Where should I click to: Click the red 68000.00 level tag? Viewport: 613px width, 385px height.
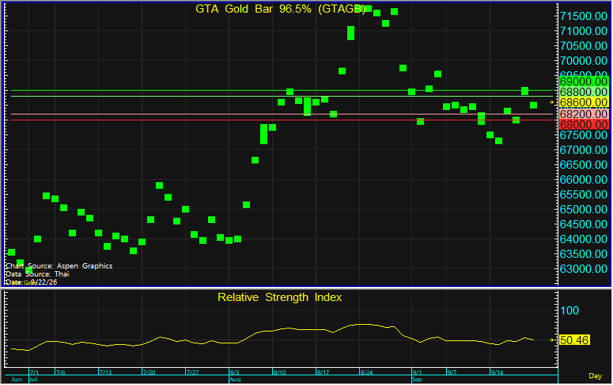584,124
